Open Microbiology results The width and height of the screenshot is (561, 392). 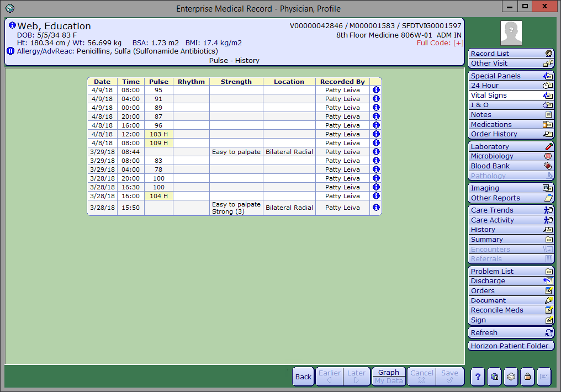[x=511, y=156]
